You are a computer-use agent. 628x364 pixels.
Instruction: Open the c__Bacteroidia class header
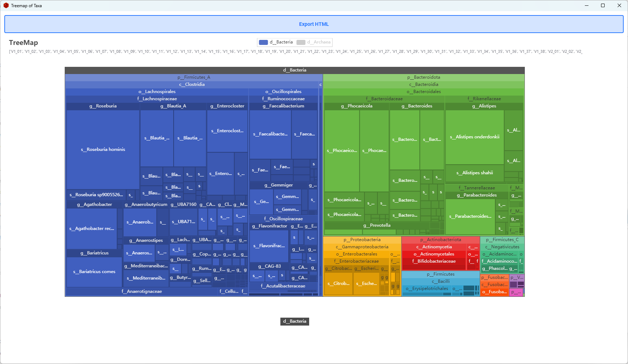pos(424,84)
